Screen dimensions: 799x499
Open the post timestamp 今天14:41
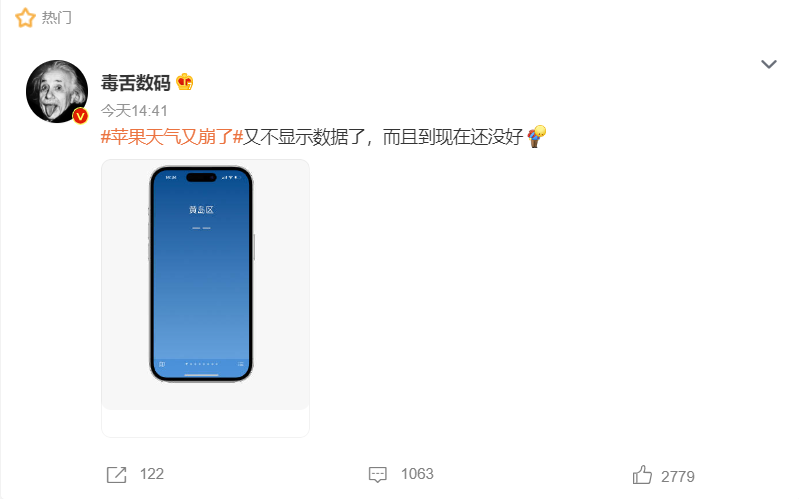click(x=134, y=111)
